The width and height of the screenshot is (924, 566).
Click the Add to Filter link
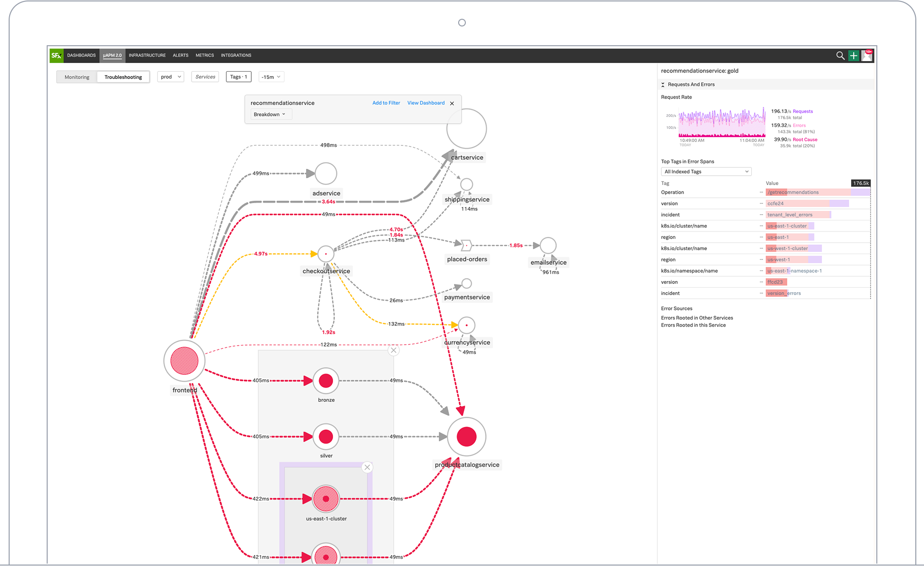pos(385,103)
